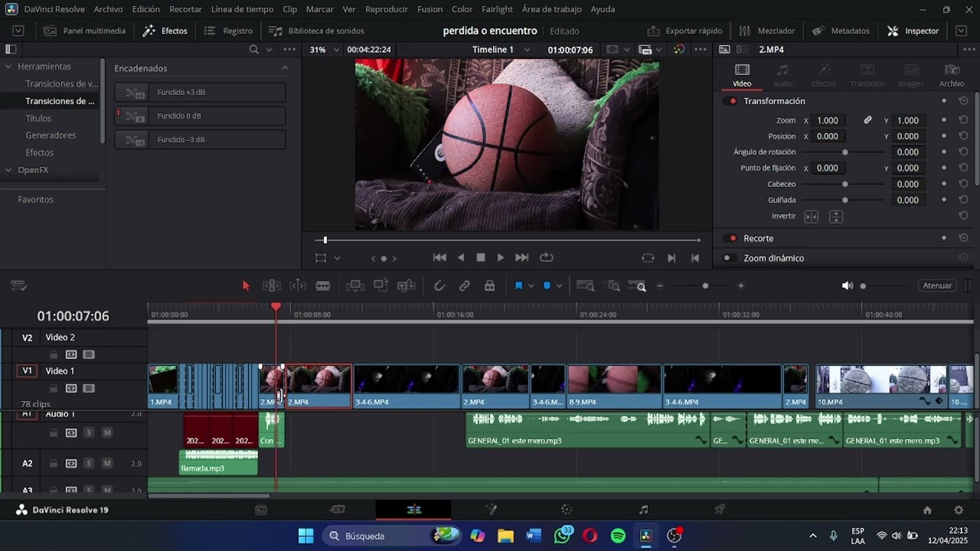Click the flip horizontal Invertir icon

(812, 217)
